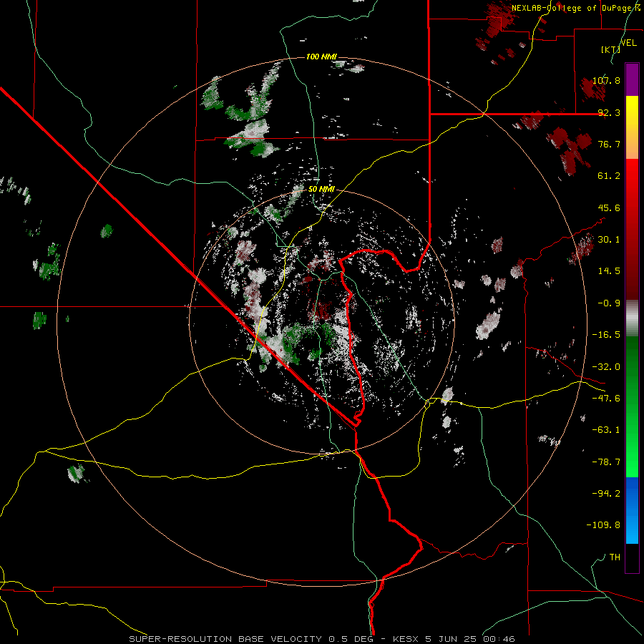Click the SUPER-RESOLUTION BASE VELOCITY product title

pos(227,639)
